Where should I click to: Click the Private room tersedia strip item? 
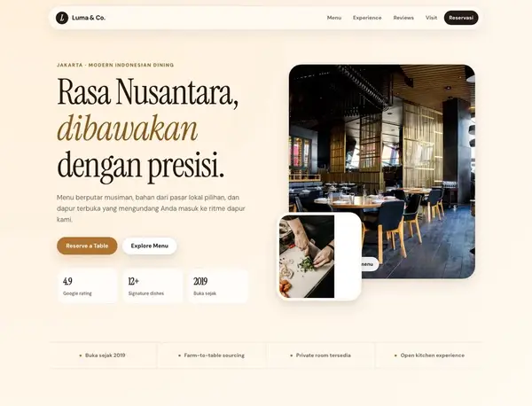click(x=321, y=355)
